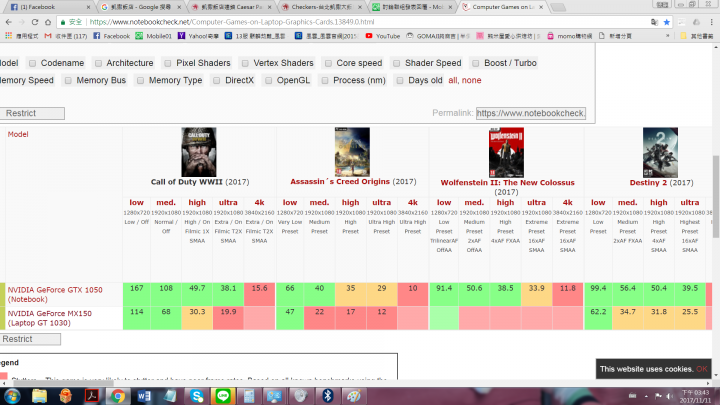Viewport: 720px width, 405px height.
Task: Reload the page with refresh icon
Action: pos(35,22)
